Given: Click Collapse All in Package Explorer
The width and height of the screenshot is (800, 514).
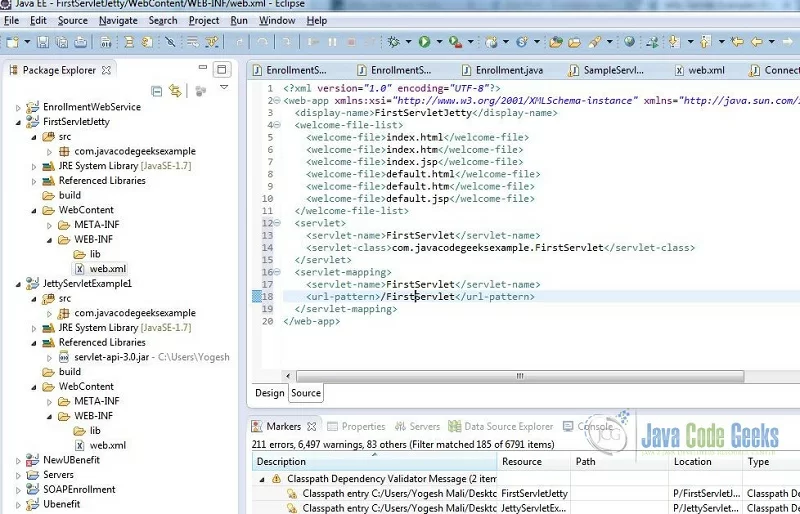Looking at the screenshot, I should pos(157,91).
